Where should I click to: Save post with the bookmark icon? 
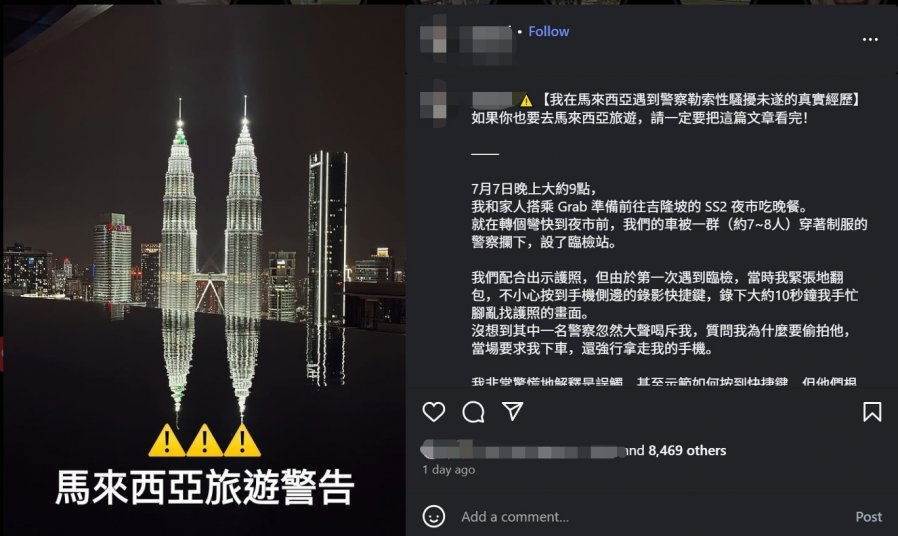(872, 412)
